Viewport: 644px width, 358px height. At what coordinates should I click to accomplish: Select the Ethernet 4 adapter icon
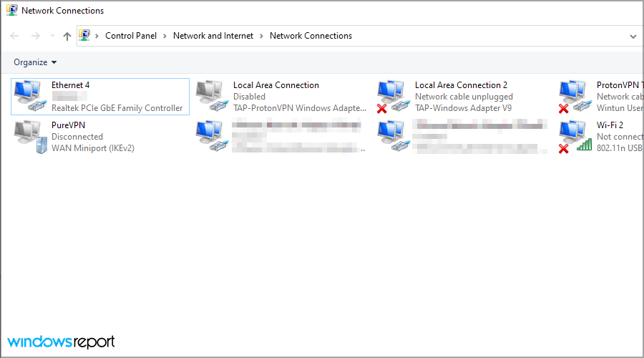pos(30,96)
